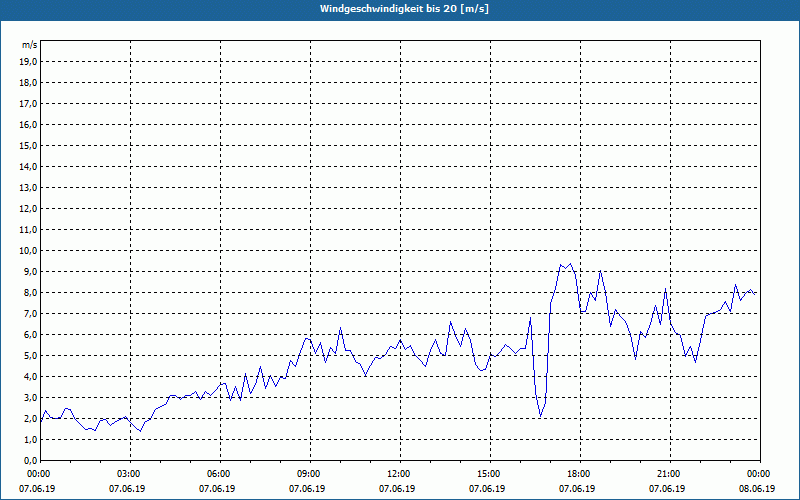Viewport: 800px width, 500px height.
Task: Click the "06:00" time label
Action: coord(220,474)
